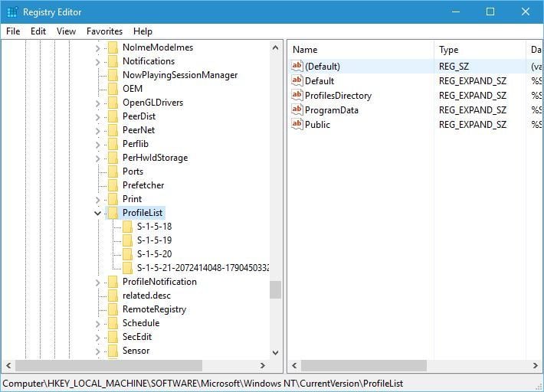Open the File menu
544x392 pixels.
click(13, 31)
